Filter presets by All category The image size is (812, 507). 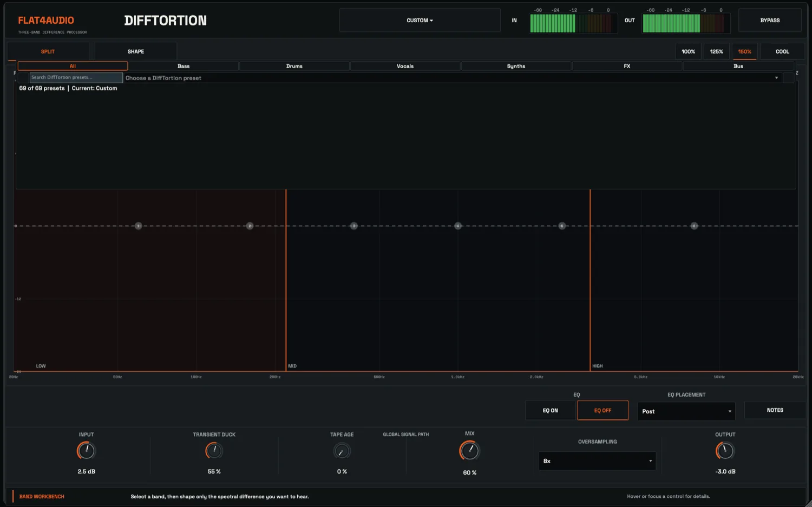click(73, 66)
